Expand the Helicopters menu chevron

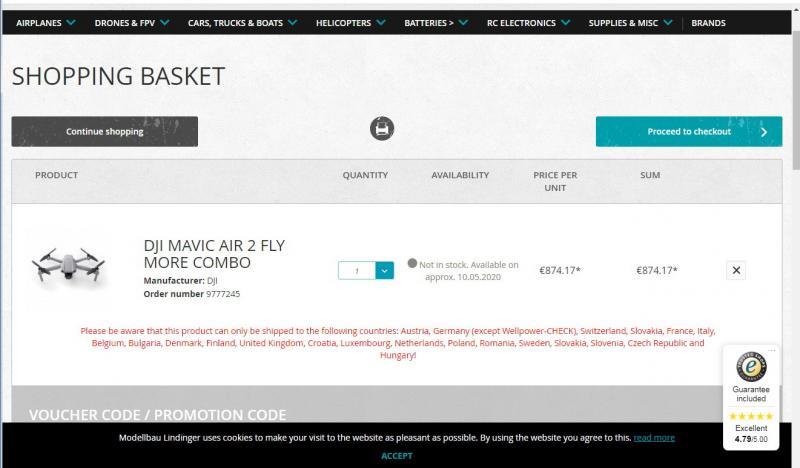click(381, 22)
